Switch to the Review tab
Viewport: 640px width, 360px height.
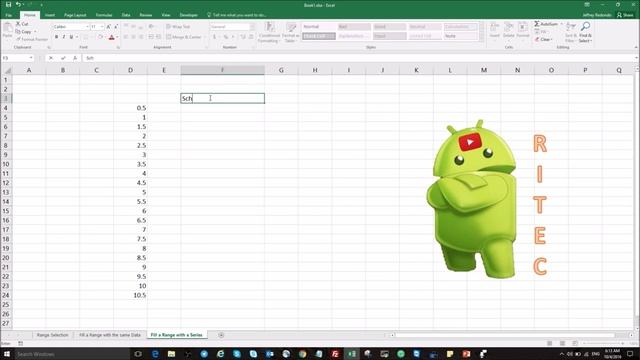click(x=146, y=15)
